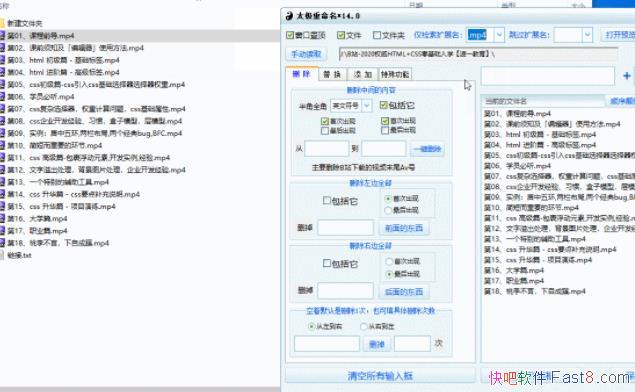This screenshot has width=635, height=392.
Task: Select 第06、学员必听.mp4 in rename list
Action: (518, 166)
